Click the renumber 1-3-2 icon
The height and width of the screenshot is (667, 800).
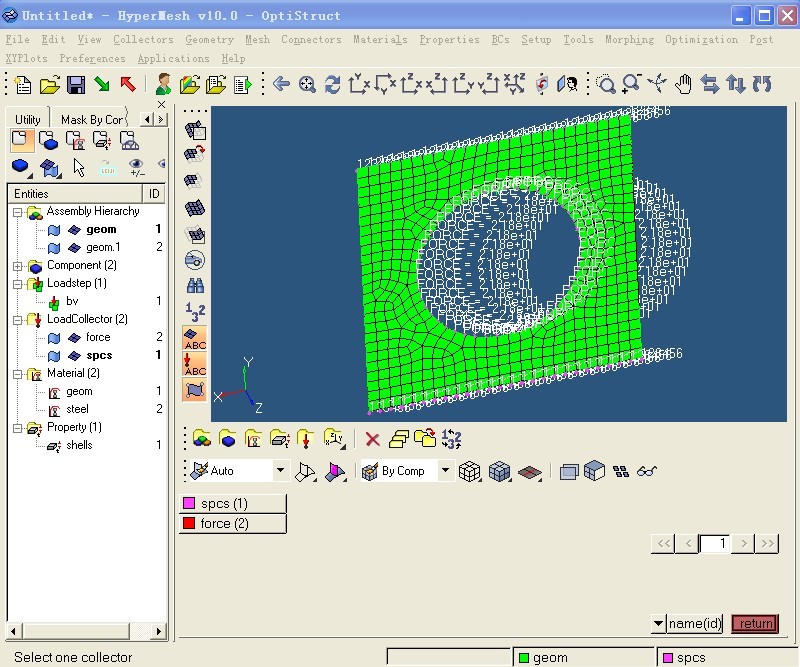click(451, 439)
